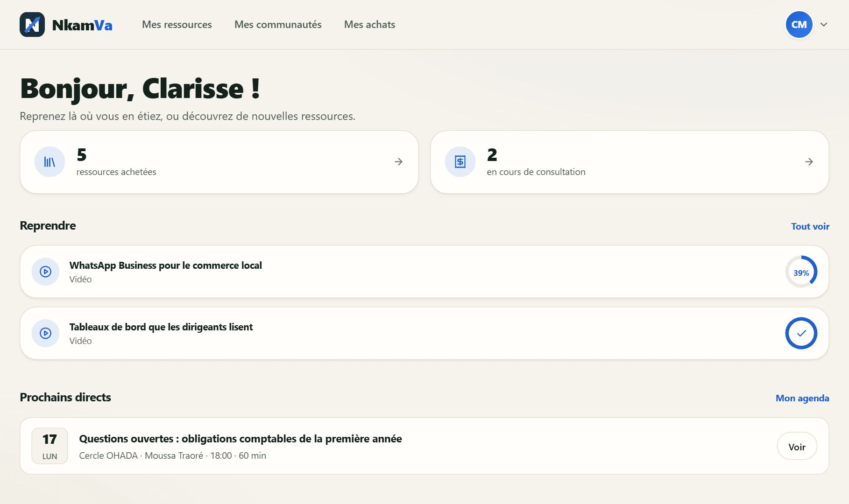Click the receipt icon for consultations
The image size is (849, 504).
pyautogui.click(x=460, y=162)
